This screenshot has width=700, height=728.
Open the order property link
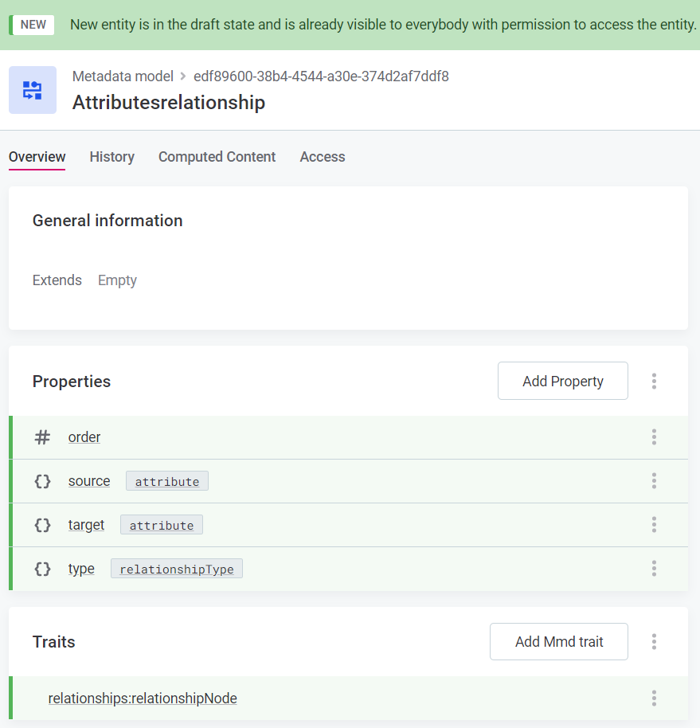84,437
